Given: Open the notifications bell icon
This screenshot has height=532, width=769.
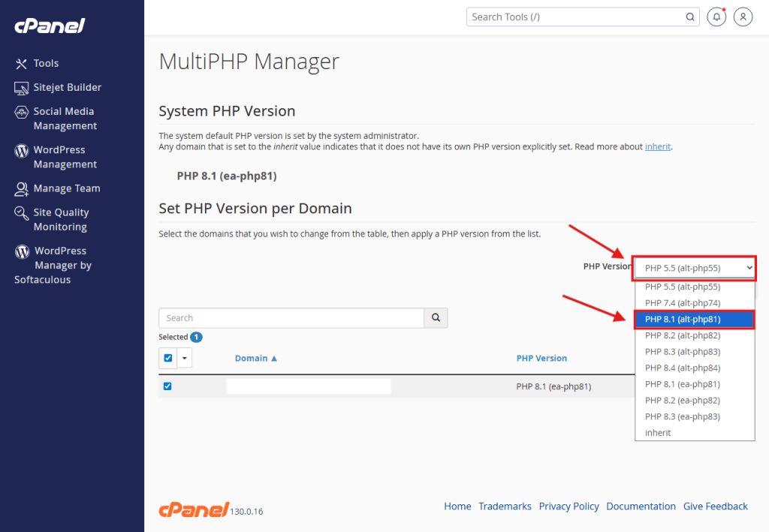Looking at the screenshot, I should (716, 17).
